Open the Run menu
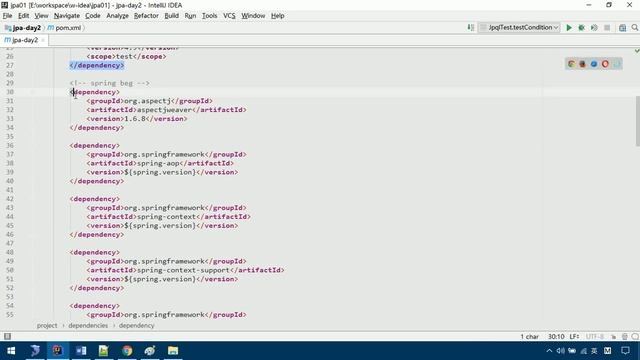This screenshot has width=640, height=360. click(190, 16)
